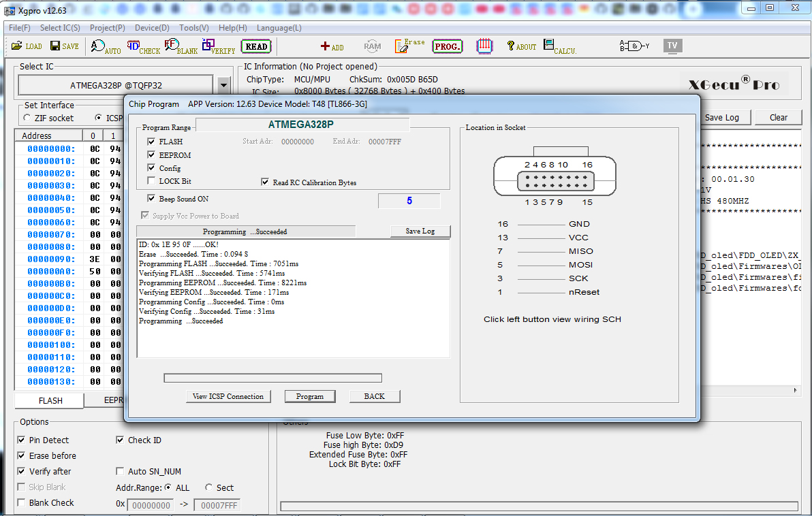
Task: Enable Auto SN_NUM checkbox
Action: [x=120, y=471]
